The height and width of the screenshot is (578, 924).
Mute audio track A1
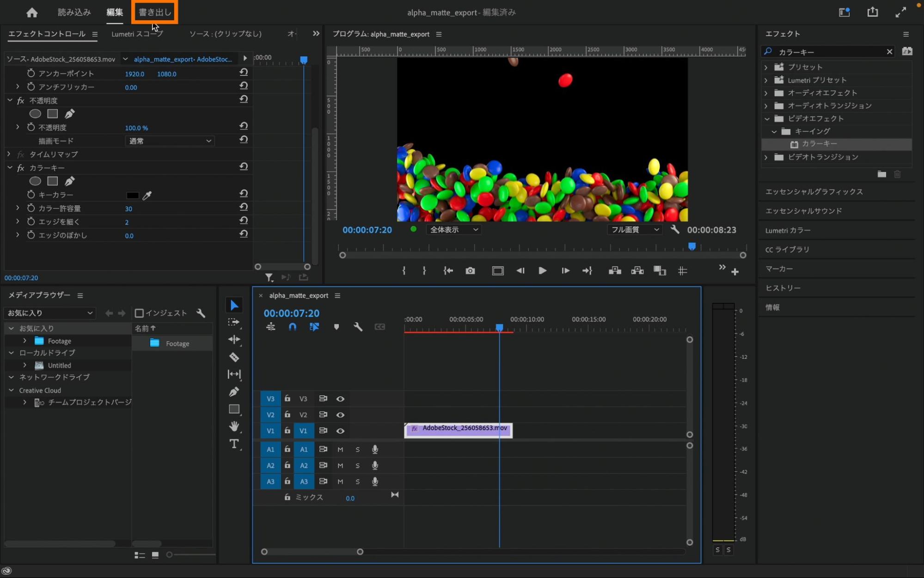340,449
